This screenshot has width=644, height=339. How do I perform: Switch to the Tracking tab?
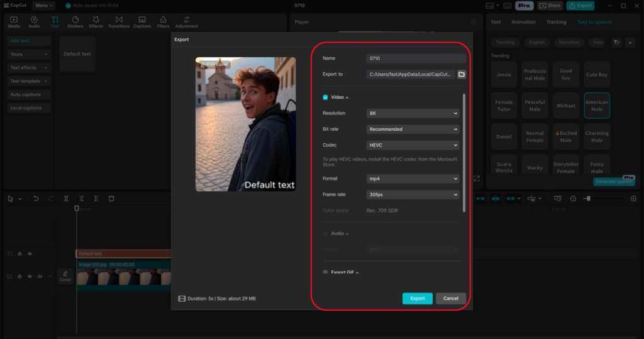click(x=556, y=22)
